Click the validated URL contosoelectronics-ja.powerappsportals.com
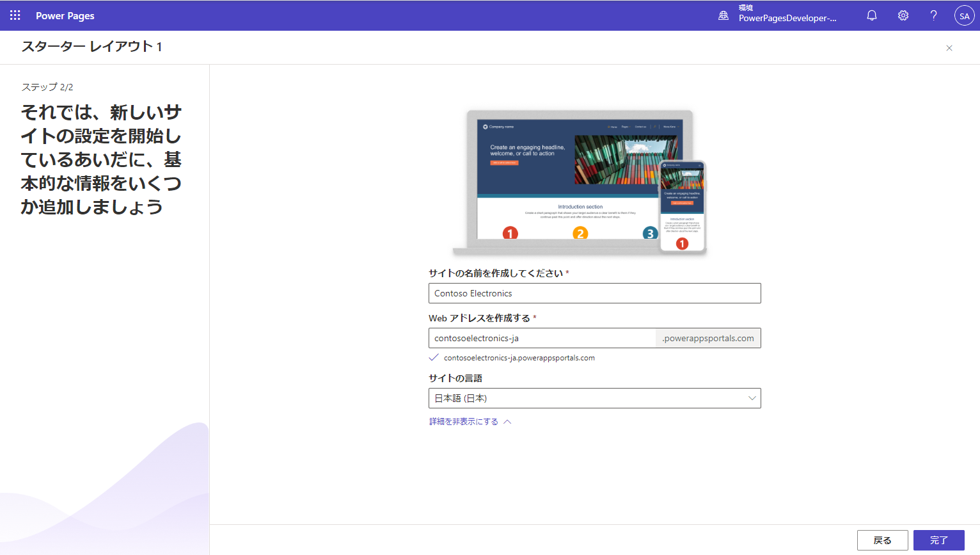980x555 pixels. point(519,358)
